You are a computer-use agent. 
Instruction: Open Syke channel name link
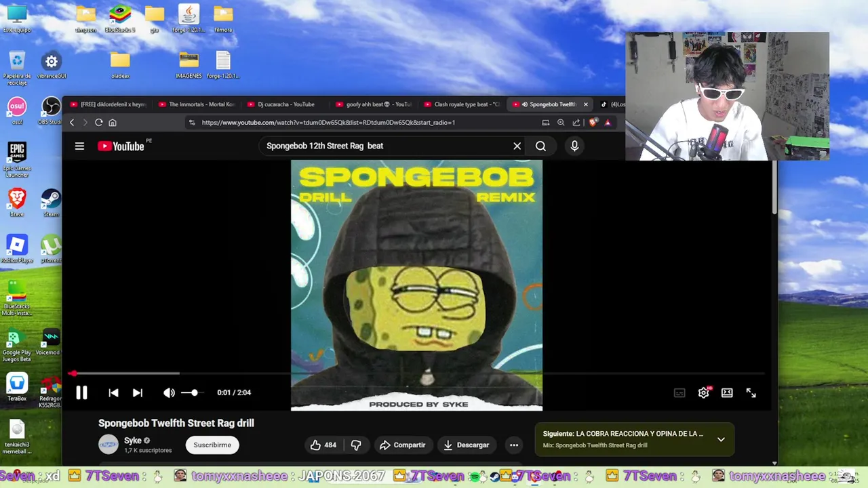click(x=133, y=441)
